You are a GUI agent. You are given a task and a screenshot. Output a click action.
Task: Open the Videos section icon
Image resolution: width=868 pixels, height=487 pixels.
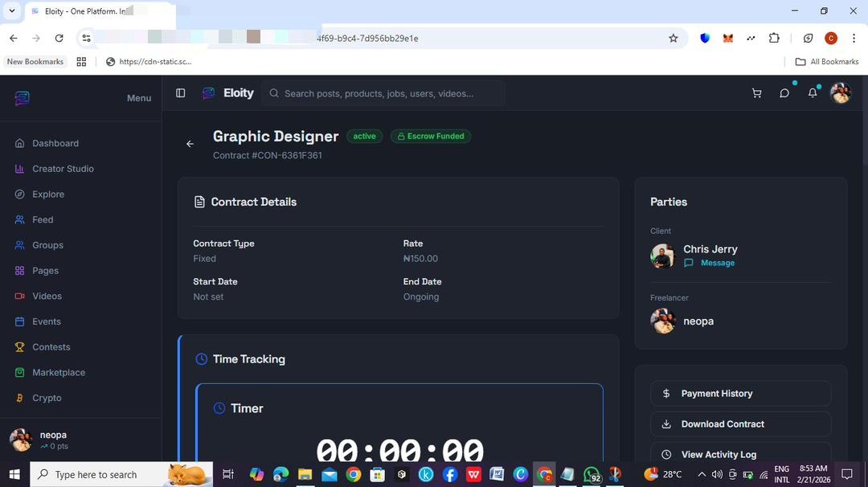tap(18, 296)
